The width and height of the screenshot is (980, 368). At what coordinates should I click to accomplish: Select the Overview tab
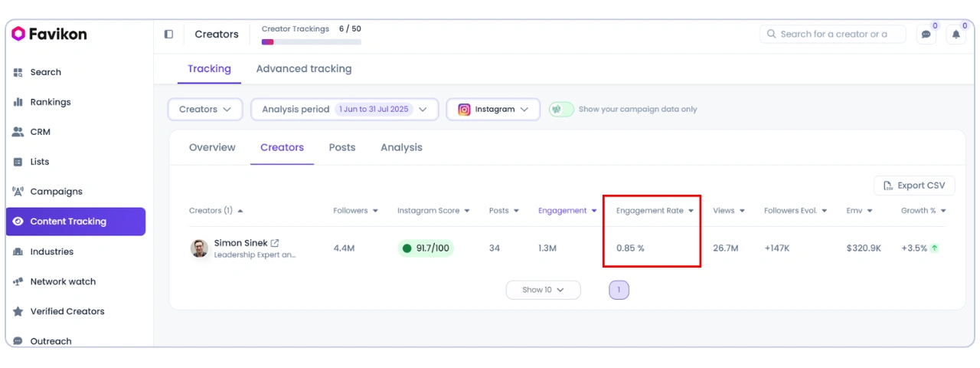point(212,147)
